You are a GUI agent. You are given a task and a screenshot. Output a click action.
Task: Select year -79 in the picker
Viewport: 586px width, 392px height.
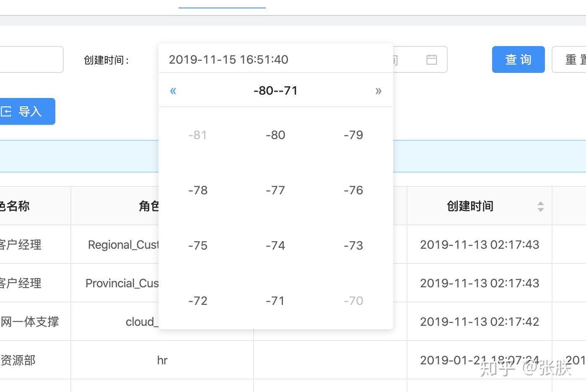353,135
